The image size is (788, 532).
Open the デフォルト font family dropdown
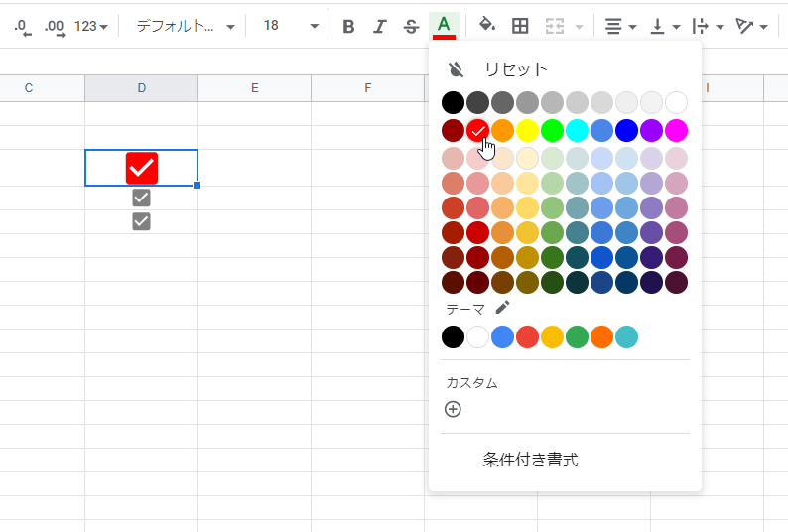(x=186, y=26)
